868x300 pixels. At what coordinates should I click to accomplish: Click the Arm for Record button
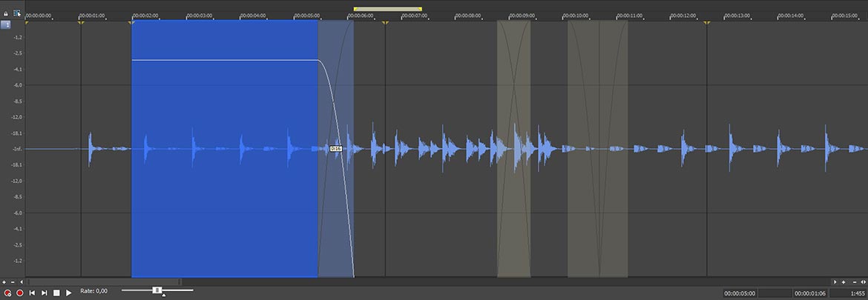(7, 293)
